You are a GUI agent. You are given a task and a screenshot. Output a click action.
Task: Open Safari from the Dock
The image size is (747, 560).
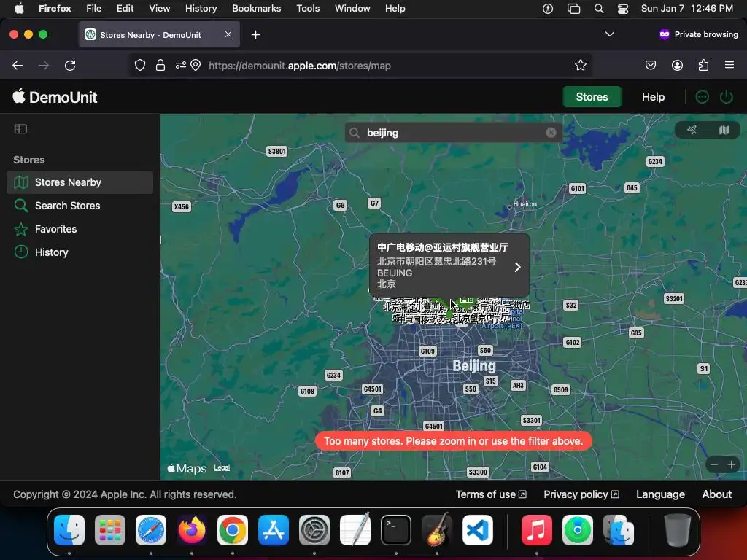click(x=151, y=530)
